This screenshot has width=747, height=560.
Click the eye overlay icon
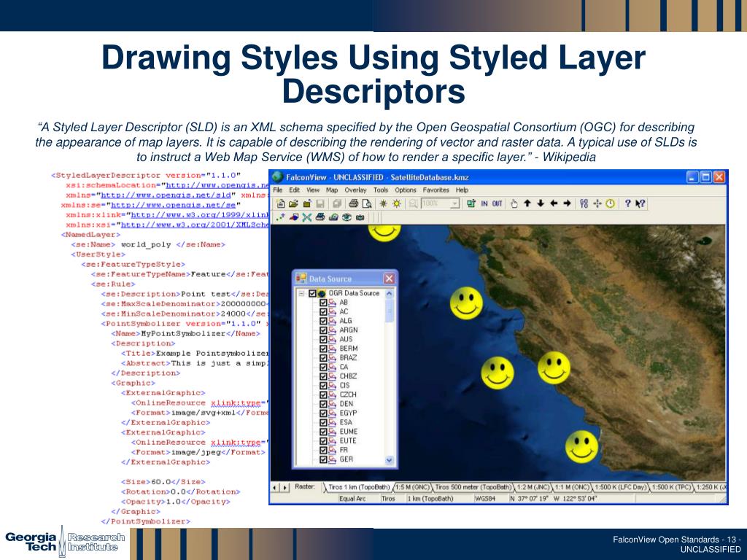click(347, 217)
